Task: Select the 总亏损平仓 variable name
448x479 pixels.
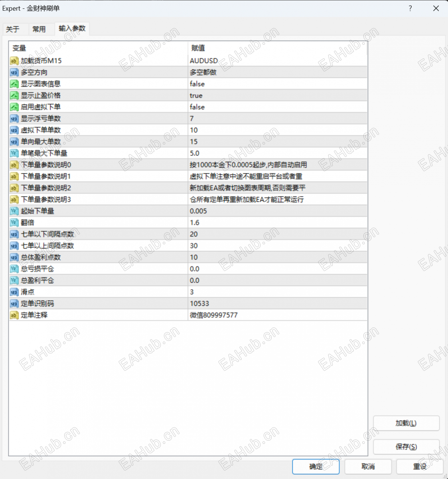Action: 37,269
